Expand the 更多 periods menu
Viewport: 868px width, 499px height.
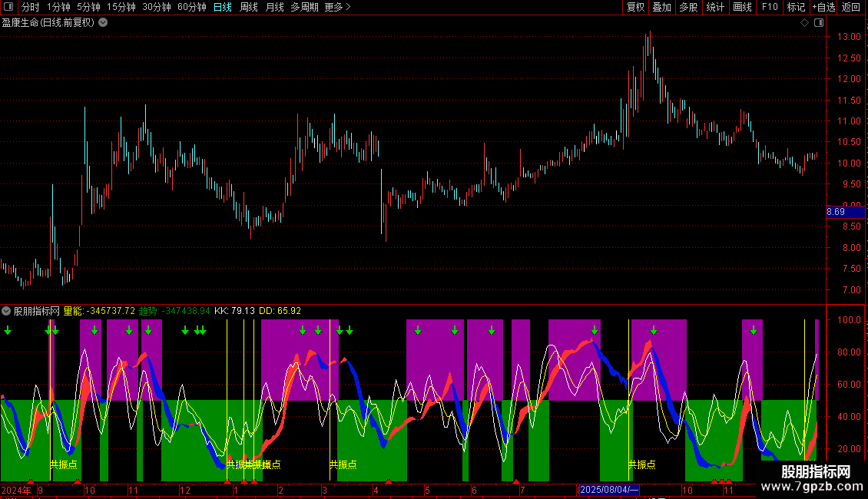337,7
